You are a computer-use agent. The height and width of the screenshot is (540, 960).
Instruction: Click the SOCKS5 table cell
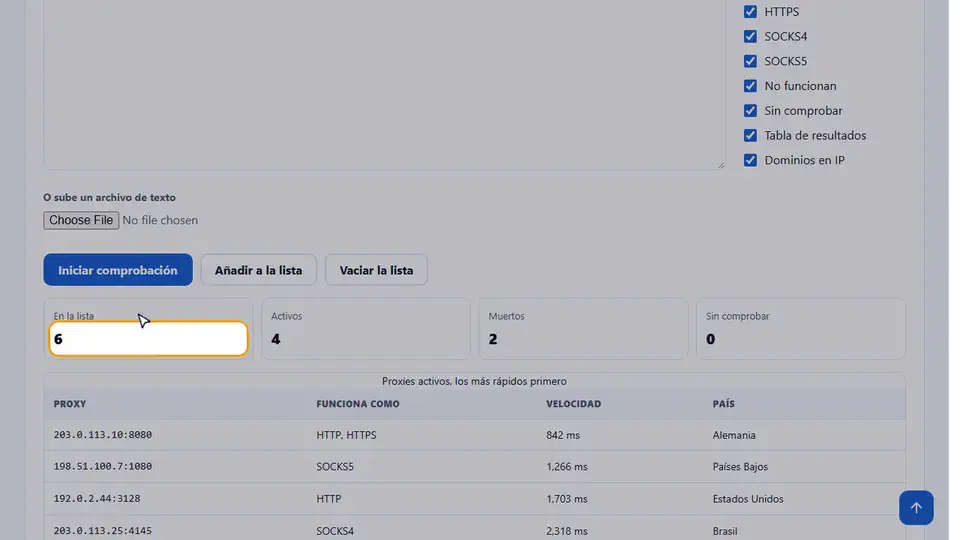335,467
